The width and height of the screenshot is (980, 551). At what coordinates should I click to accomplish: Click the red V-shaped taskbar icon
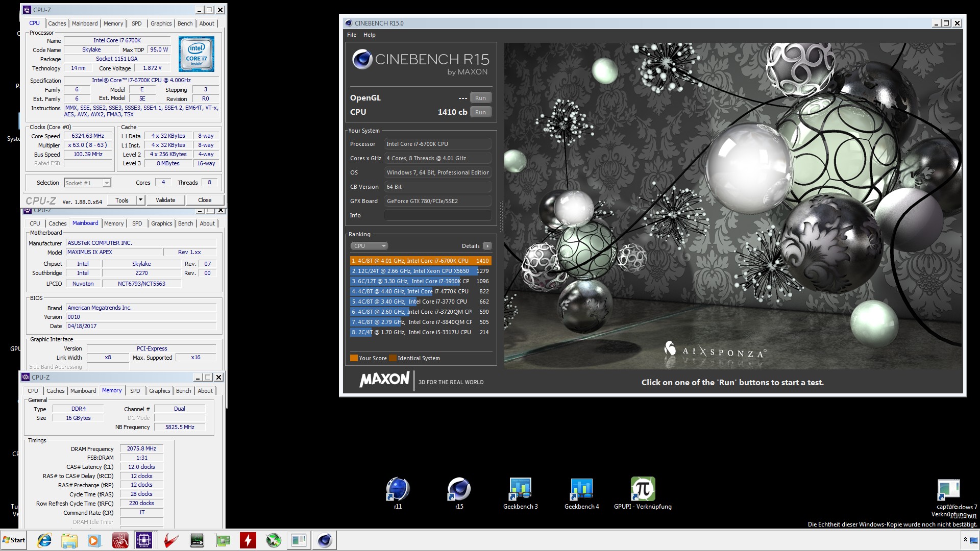click(x=171, y=540)
